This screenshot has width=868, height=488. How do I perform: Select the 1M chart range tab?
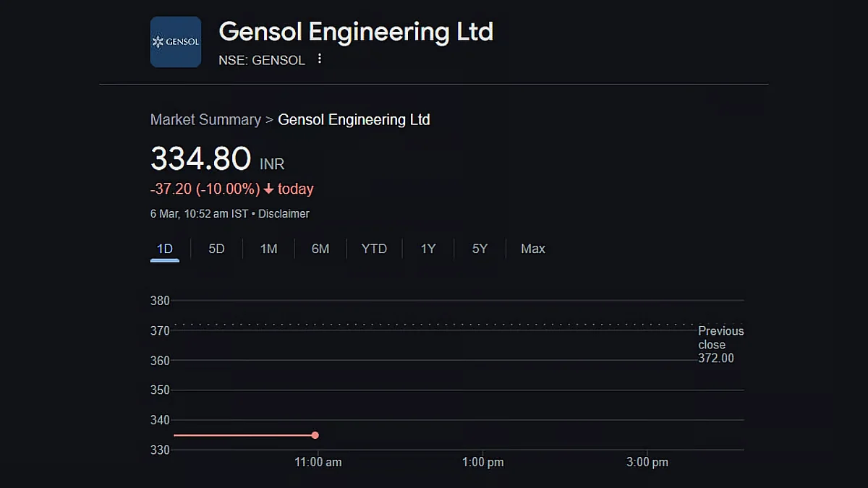268,249
